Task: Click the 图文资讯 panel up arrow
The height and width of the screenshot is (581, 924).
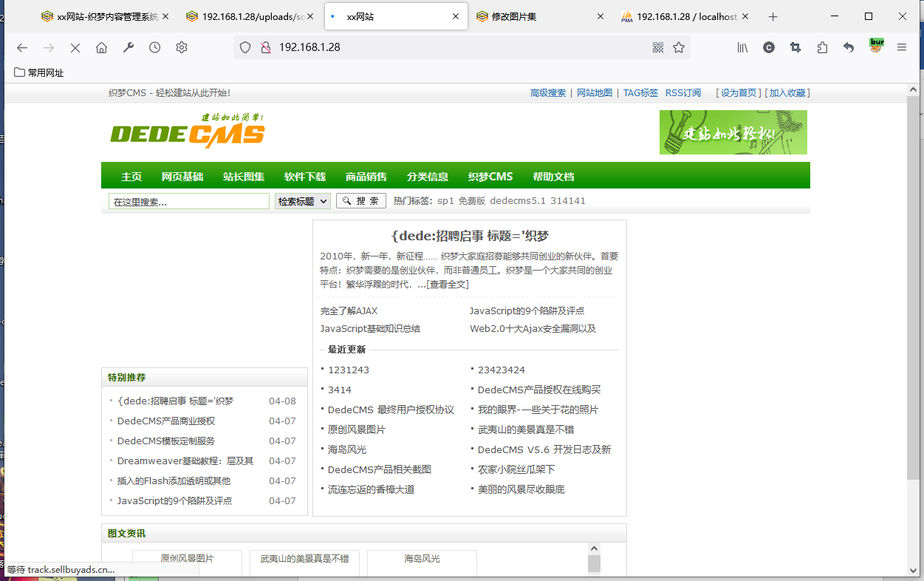Action: 594,549
